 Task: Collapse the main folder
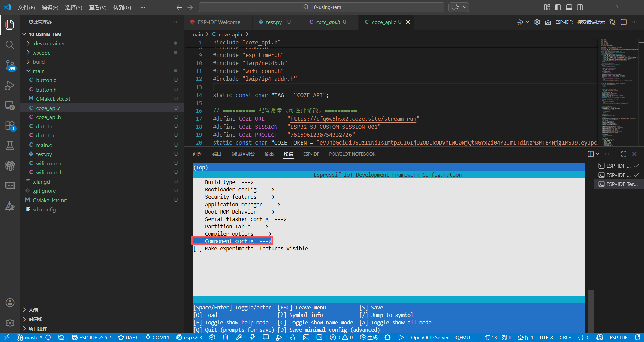[x=102, y=71]
